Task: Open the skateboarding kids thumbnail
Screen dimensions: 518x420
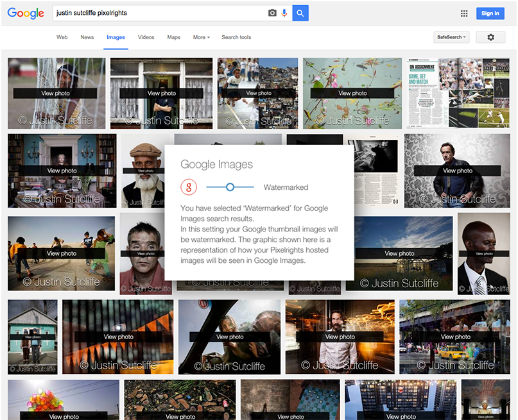Action: click(x=62, y=253)
